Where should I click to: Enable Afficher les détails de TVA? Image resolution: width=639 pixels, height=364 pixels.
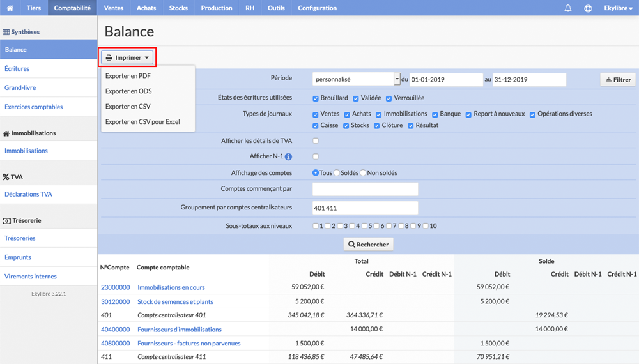pyautogui.click(x=316, y=141)
